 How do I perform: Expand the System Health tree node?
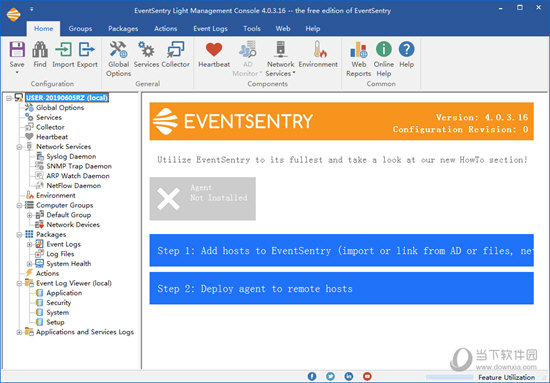29,264
